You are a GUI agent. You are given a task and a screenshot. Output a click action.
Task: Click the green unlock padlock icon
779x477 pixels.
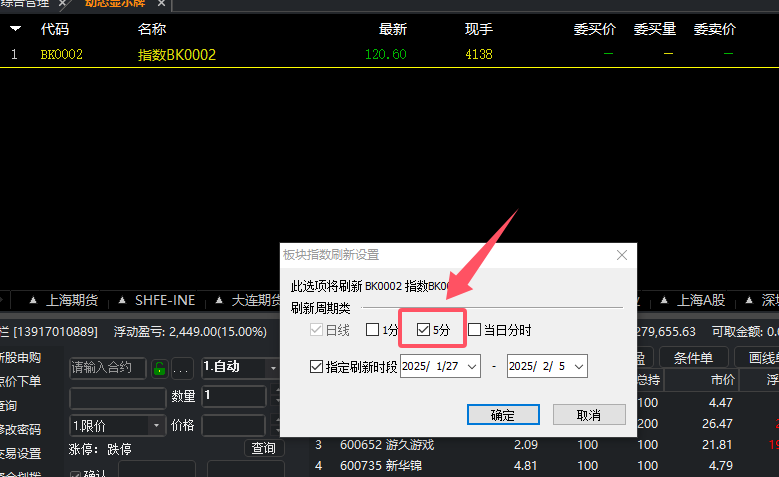click(x=159, y=369)
